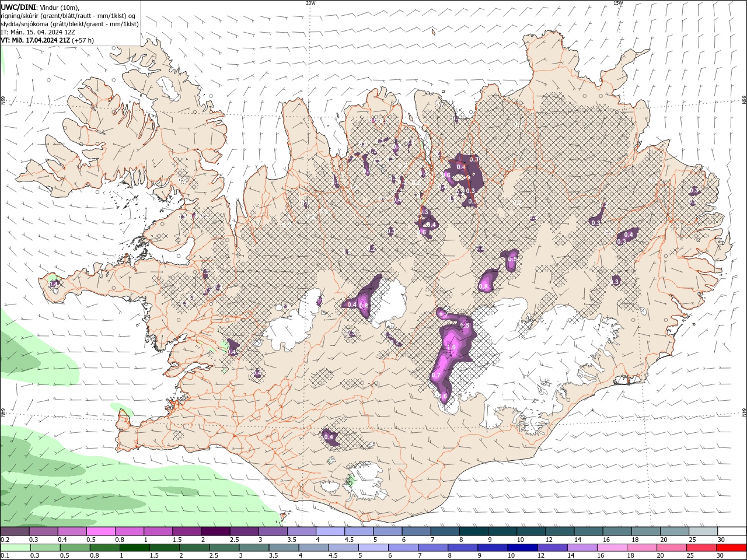Click the '0.7' value below the 1.0 label
This screenshot has width=747, height=560.
(x=436, y=376)
